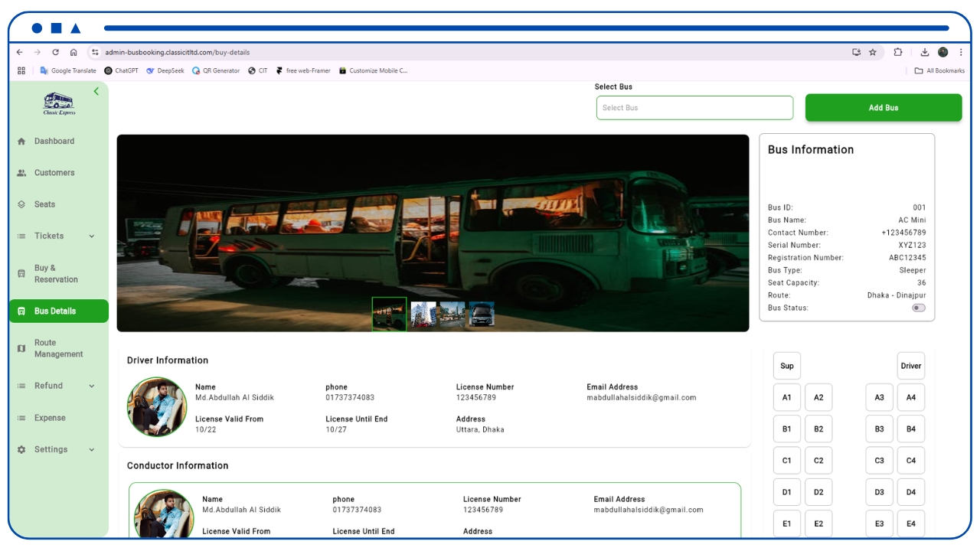Reload the page using browser refresh icon

pyautogui.click(x=55, y=52)
